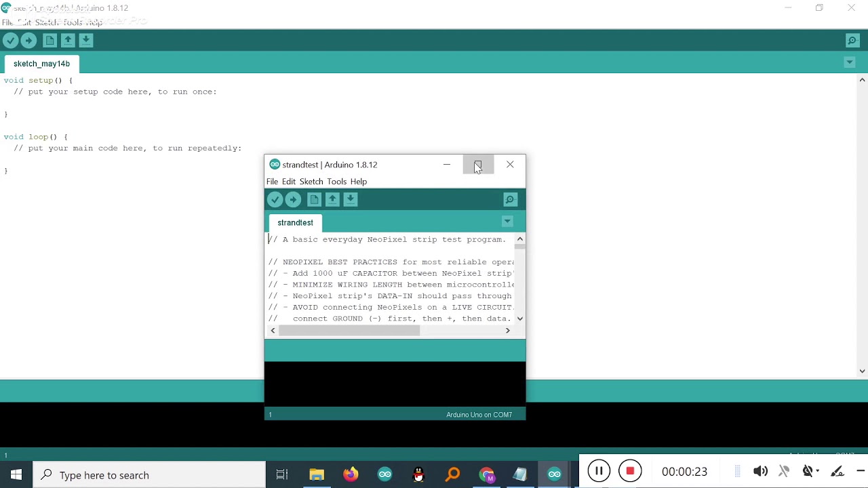The height and width of the screenshot is (488, 868).
Task: Minimize the recorder control bar
Action: (861, 471)
